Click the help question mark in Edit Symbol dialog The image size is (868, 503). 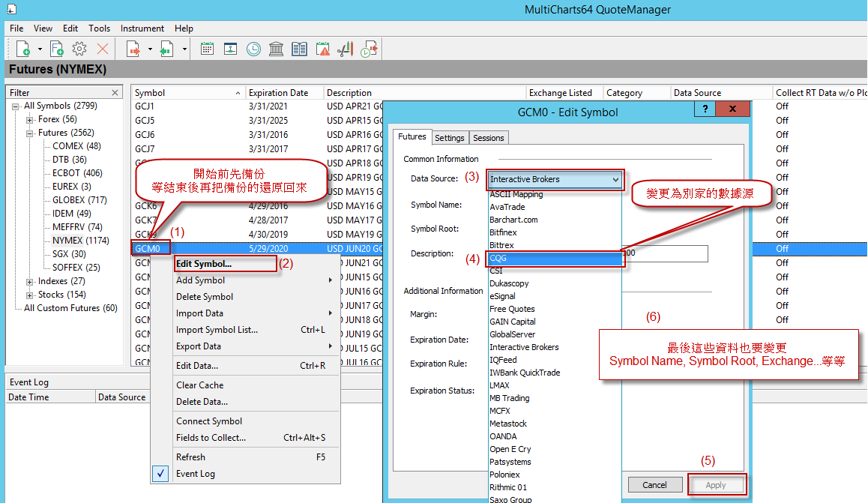pos(705,109)
